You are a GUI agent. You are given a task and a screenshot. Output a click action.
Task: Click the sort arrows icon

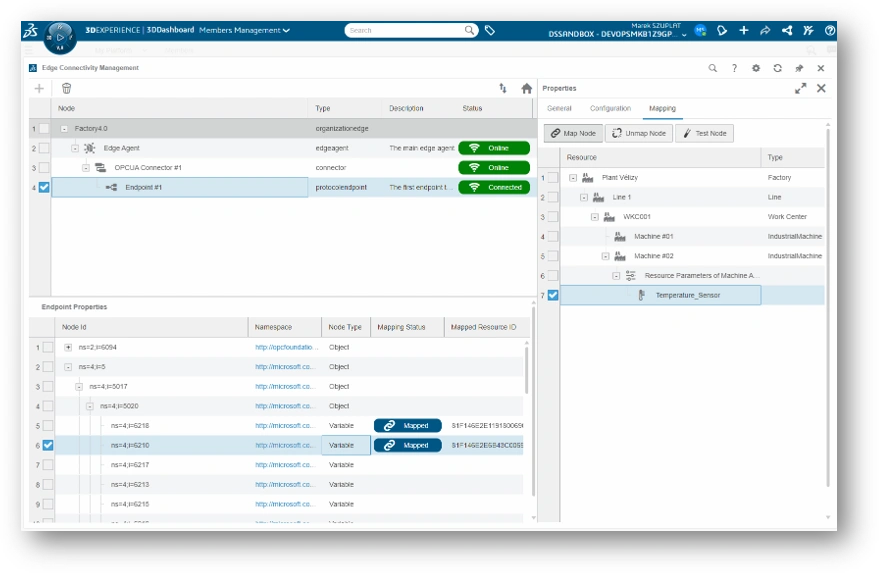[503, 88]
